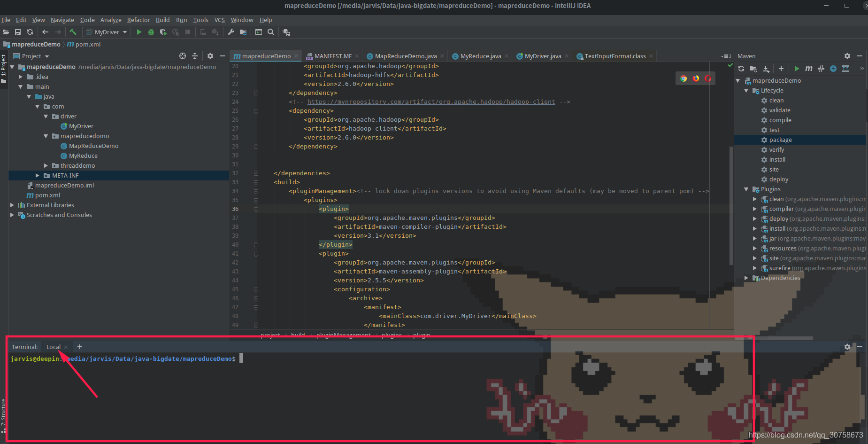868x444 pixels.
Task: Select MapReduceDemo class in project tree
Action: coord(93,146)
